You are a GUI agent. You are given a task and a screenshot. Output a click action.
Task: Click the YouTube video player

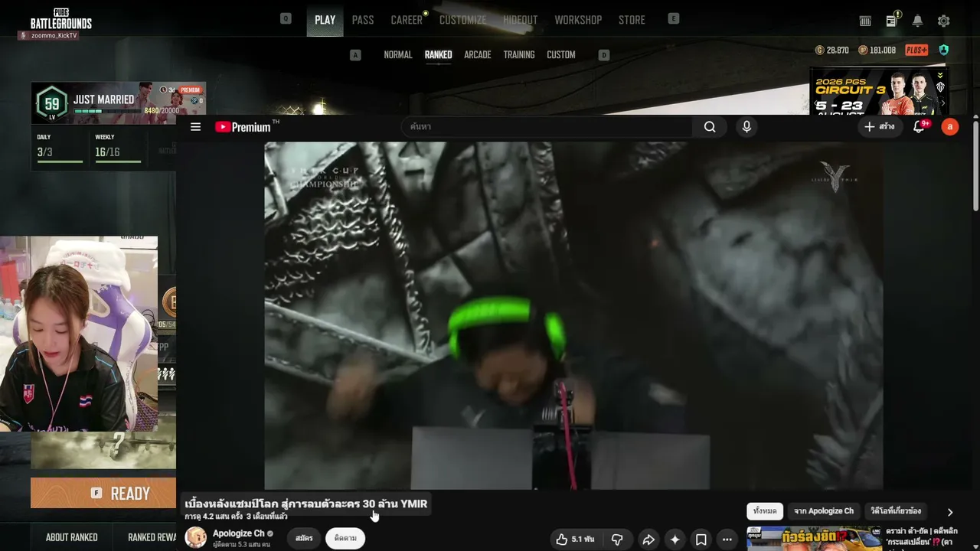click(573, 315)
